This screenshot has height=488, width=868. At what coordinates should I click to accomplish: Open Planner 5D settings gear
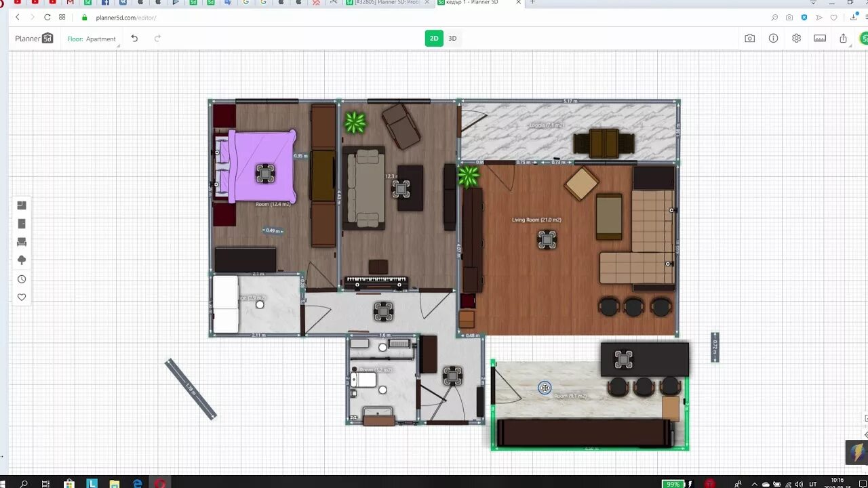[796, 38]
